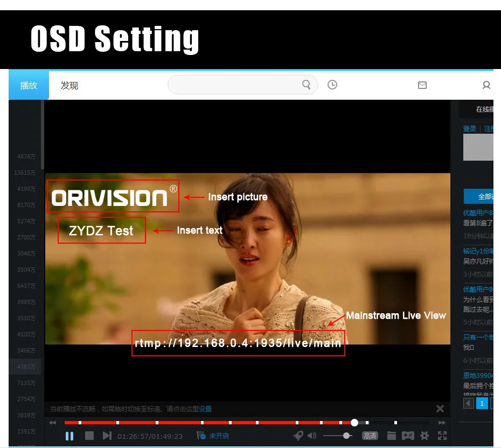This screenshot has width=501, height=448.
Task: Switch to the 播放 tab
Action: pos(29,85)
